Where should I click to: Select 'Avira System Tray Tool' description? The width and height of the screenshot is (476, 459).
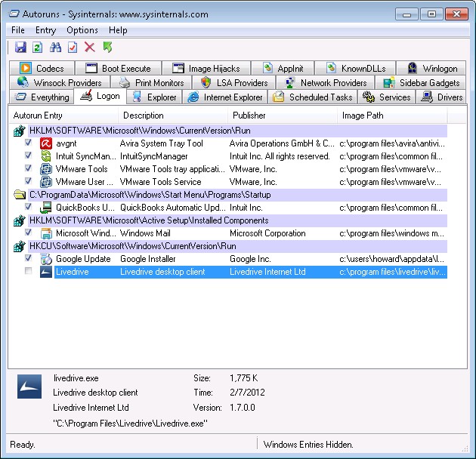tap(162, 143)
